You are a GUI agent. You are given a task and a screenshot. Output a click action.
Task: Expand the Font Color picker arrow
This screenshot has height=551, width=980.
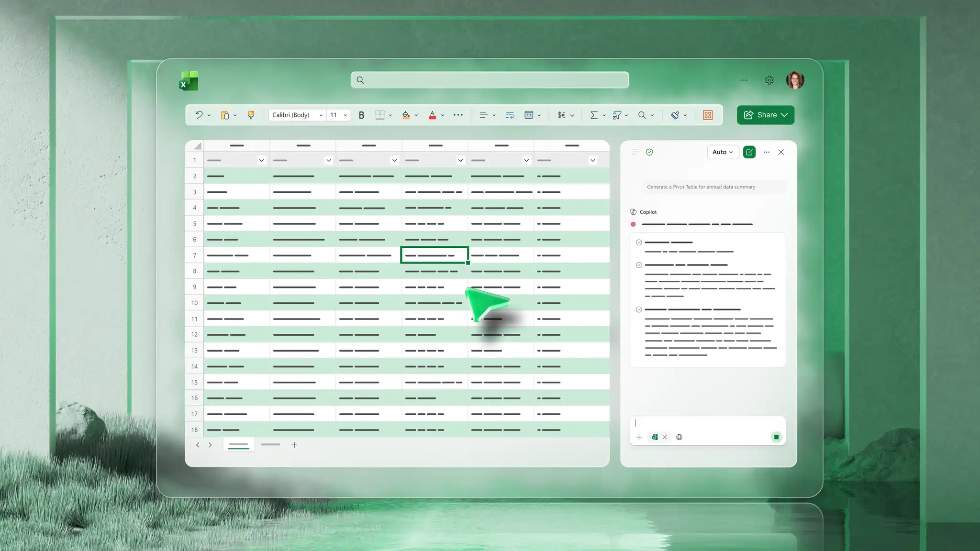click(443, 115)
